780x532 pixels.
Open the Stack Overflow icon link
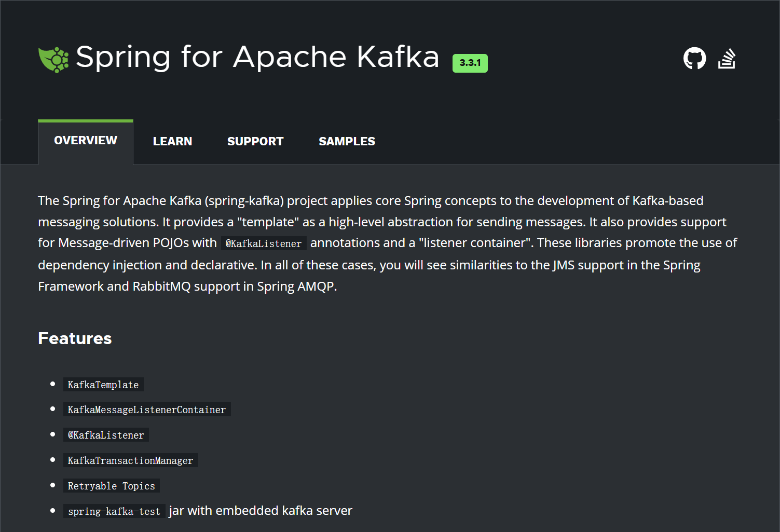tap(727, 58)
